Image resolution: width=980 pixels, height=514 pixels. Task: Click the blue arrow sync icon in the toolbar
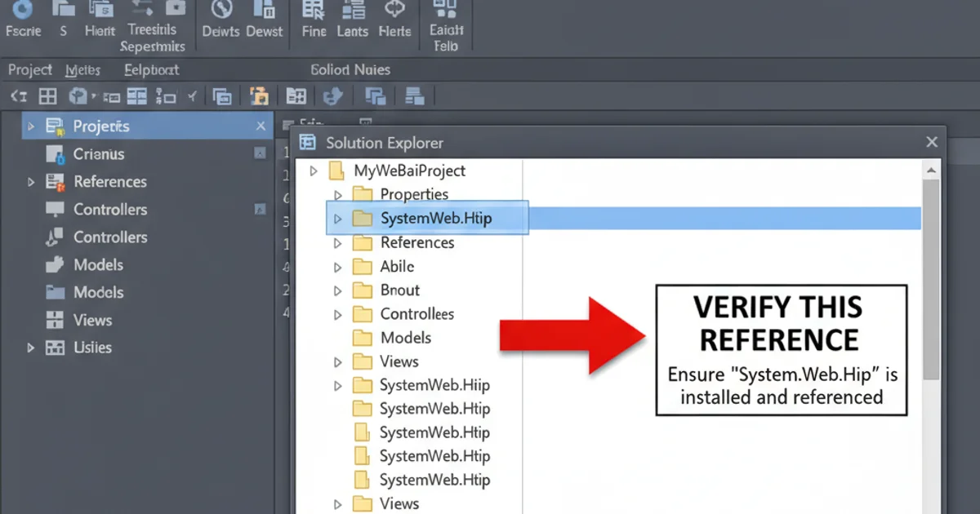tap(333, 95)
